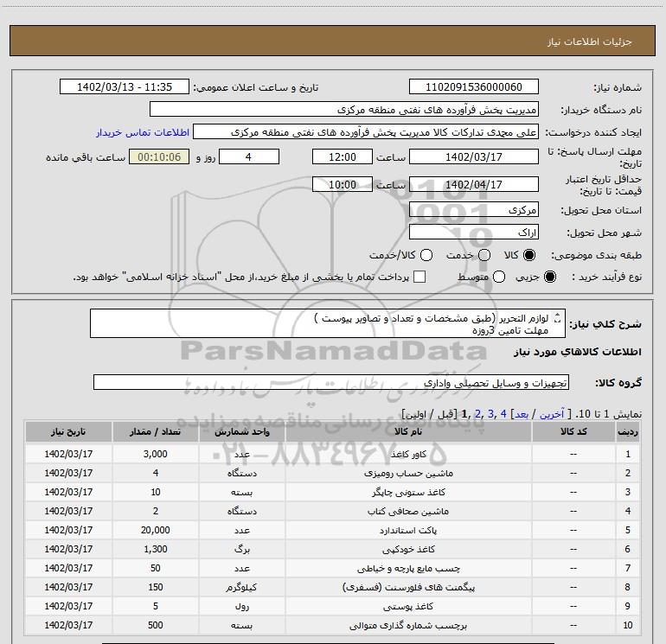Click the کد کالا column header
Screen dimensions: 666x644
pos(573,431)
